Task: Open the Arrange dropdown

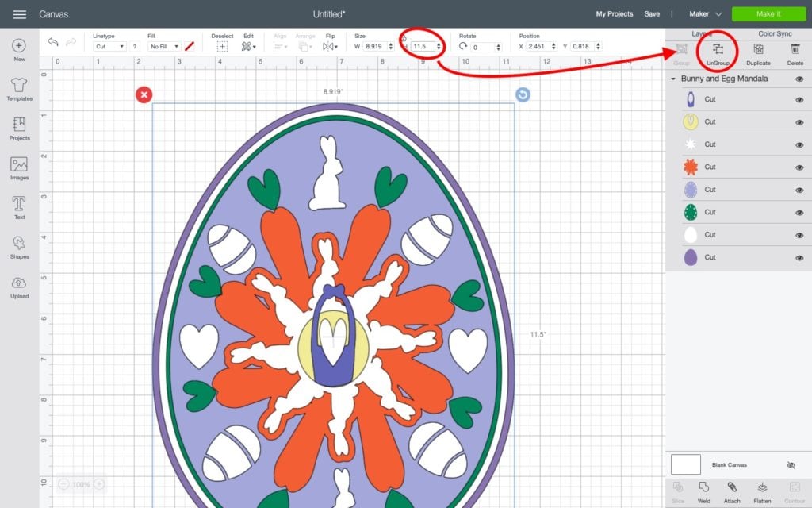Action: (305, 47)
